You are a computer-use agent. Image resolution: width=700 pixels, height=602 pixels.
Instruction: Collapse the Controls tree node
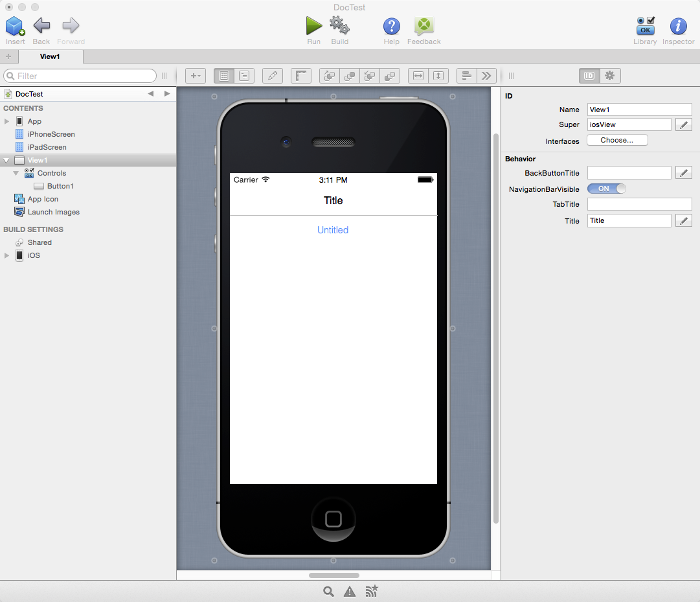pos(16,173)
